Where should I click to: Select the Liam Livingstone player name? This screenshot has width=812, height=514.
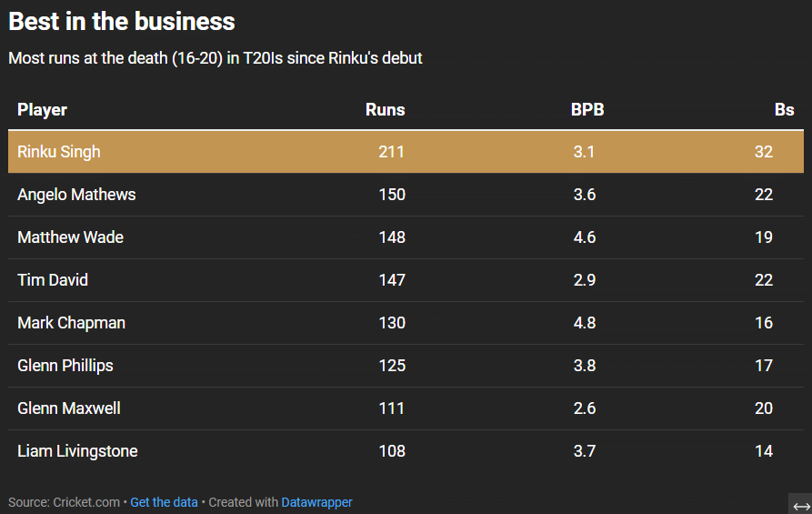(77, 451)
